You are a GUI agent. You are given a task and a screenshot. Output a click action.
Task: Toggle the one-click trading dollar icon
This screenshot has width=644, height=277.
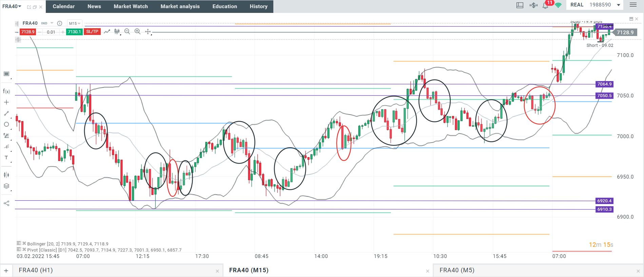pyautogui.click(x=533, y=5)
